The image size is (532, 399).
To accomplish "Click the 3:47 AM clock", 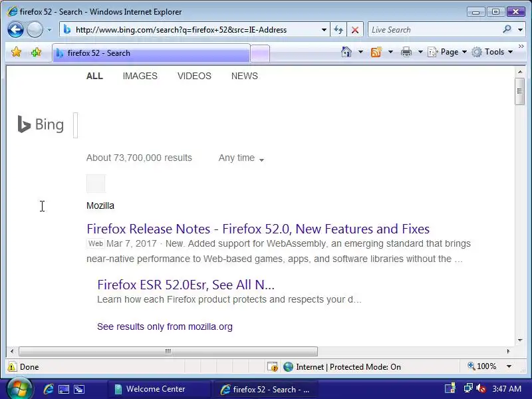I will click(507, 389).
